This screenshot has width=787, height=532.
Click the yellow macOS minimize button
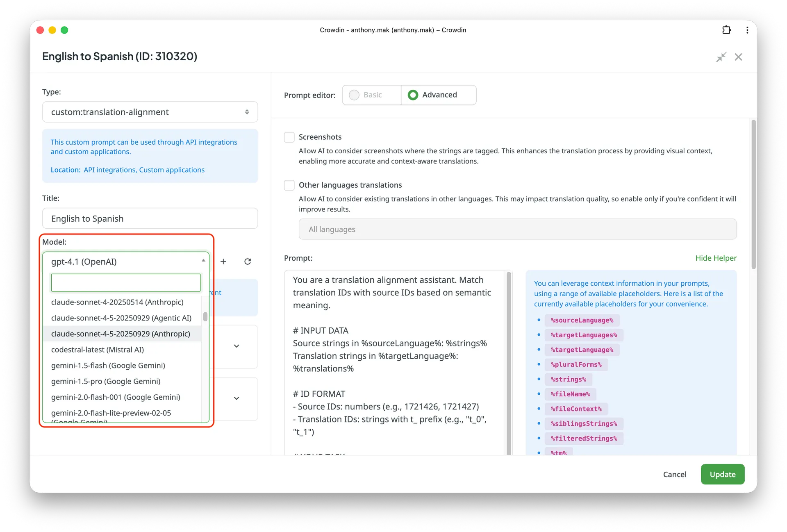(x=52, y=30)
